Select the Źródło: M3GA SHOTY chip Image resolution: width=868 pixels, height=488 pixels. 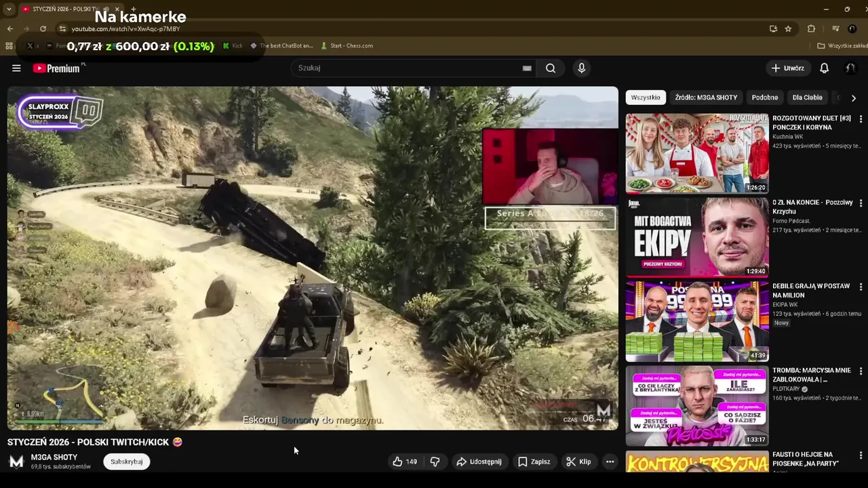[706, 98]
